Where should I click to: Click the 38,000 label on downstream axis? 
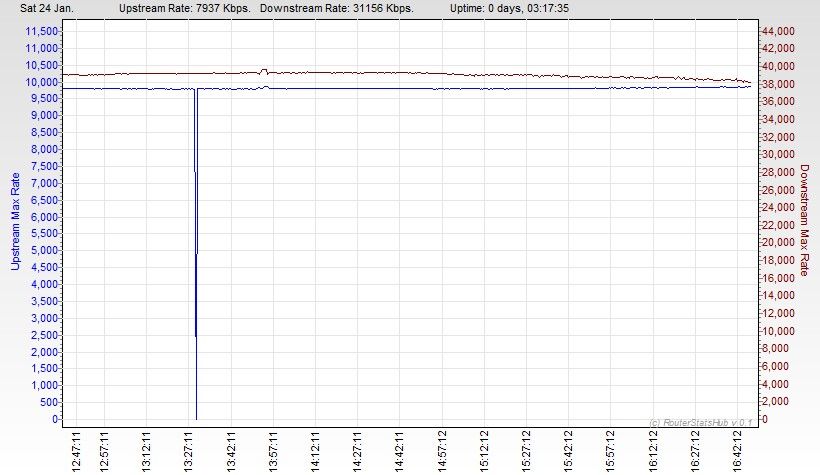point(778,84)
